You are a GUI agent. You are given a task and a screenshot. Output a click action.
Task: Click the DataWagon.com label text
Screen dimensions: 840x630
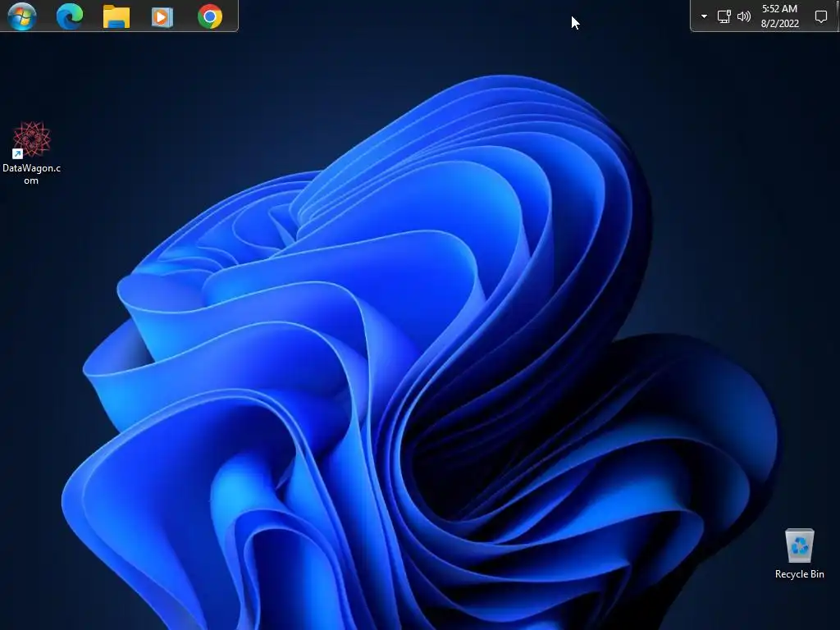point(31,174)
